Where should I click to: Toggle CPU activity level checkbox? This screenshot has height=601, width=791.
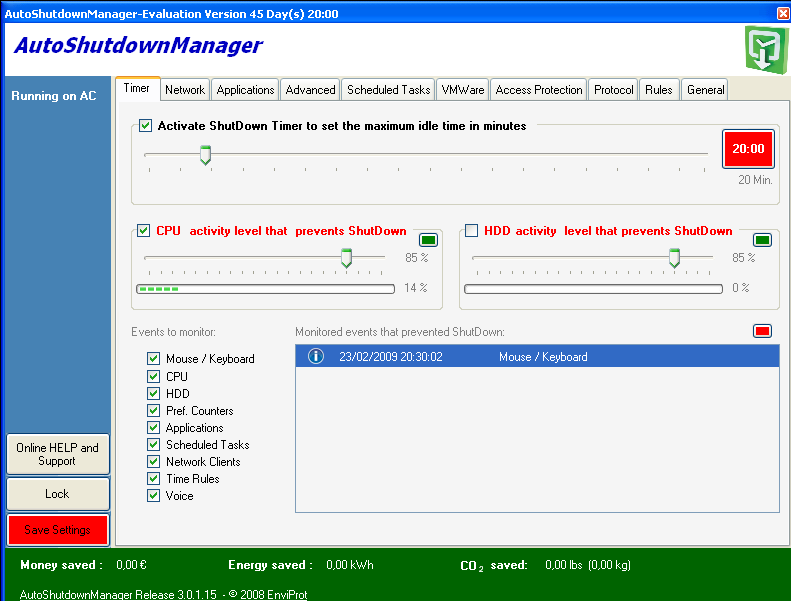click(144, 231)
